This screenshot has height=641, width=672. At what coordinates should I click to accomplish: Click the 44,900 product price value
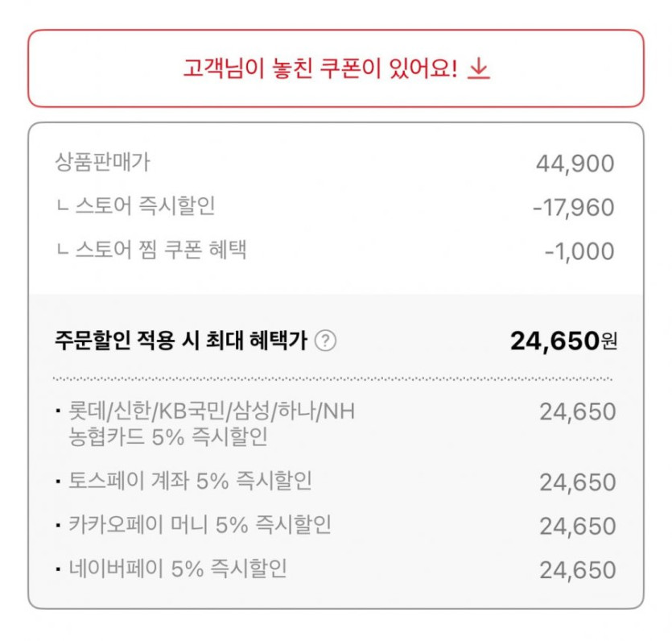coord(575,164)
